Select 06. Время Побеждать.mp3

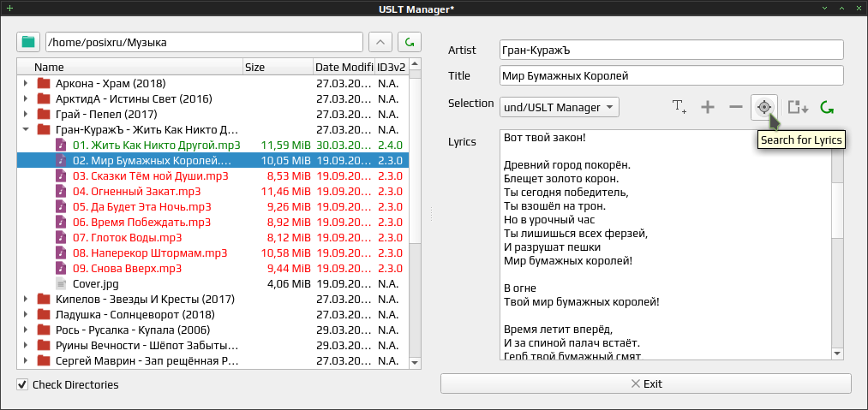tap(141, 223)
